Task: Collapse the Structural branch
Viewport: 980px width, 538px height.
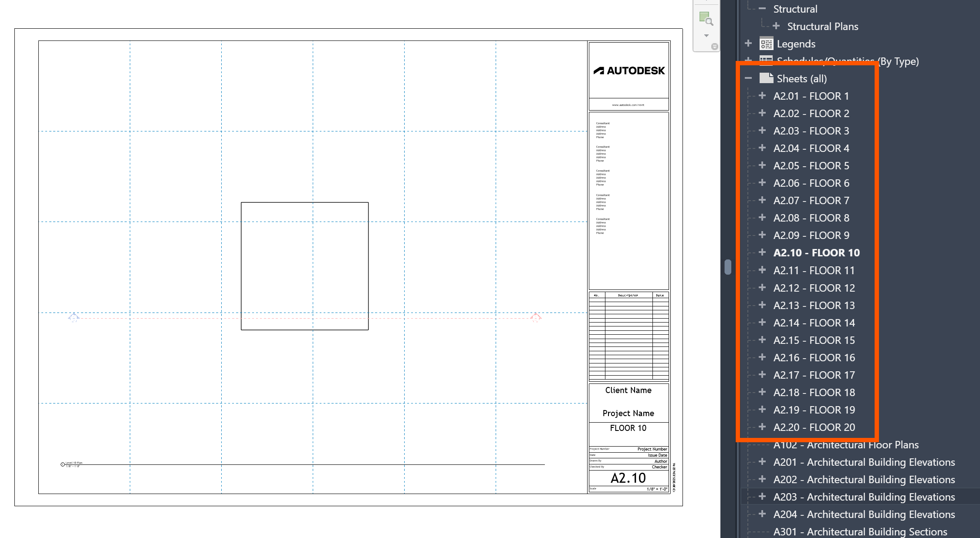Action: pyautogui.click(x=762, y=9)
